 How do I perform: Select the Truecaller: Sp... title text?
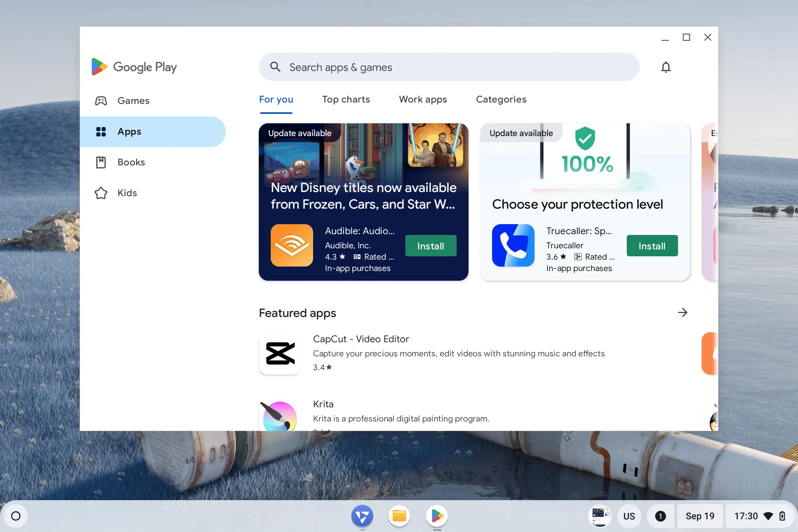[579, 231]
